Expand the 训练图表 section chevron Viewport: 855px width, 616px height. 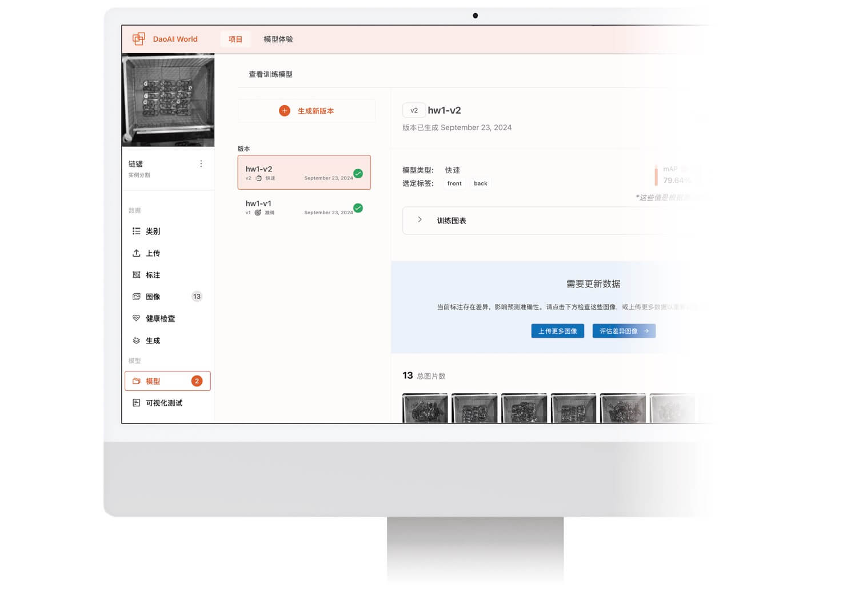coord(419,220)
